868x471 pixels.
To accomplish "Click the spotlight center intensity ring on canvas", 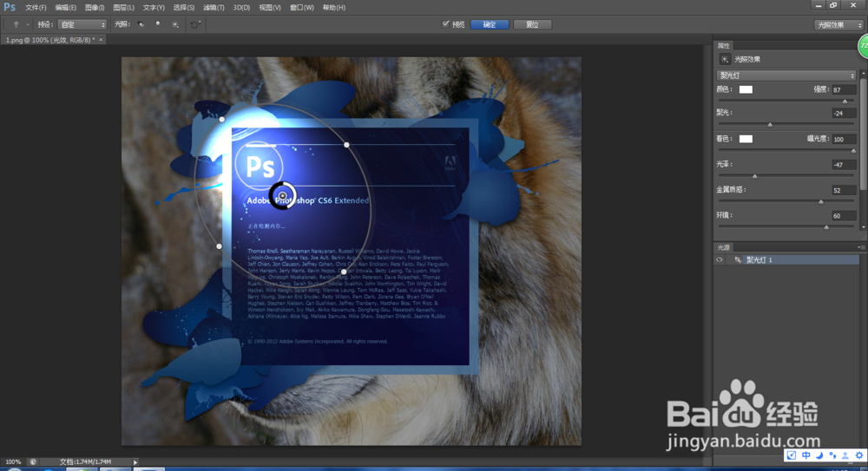I will pos(282,195).
